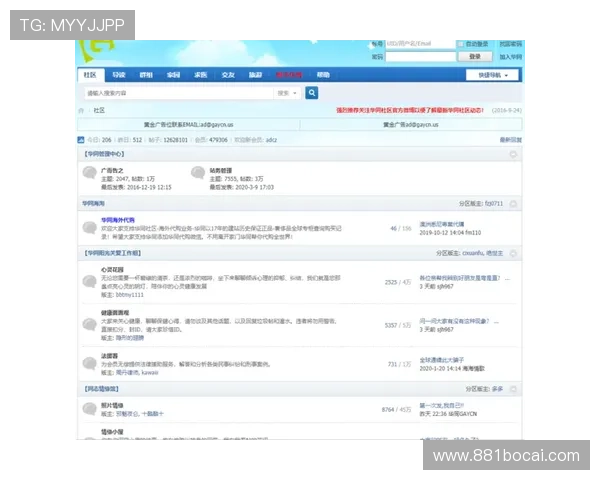The width and height of the screenshot is (600, 480).
Task: Collapse the 华同阳光关爱工作组 section
Action: [513, 253]
